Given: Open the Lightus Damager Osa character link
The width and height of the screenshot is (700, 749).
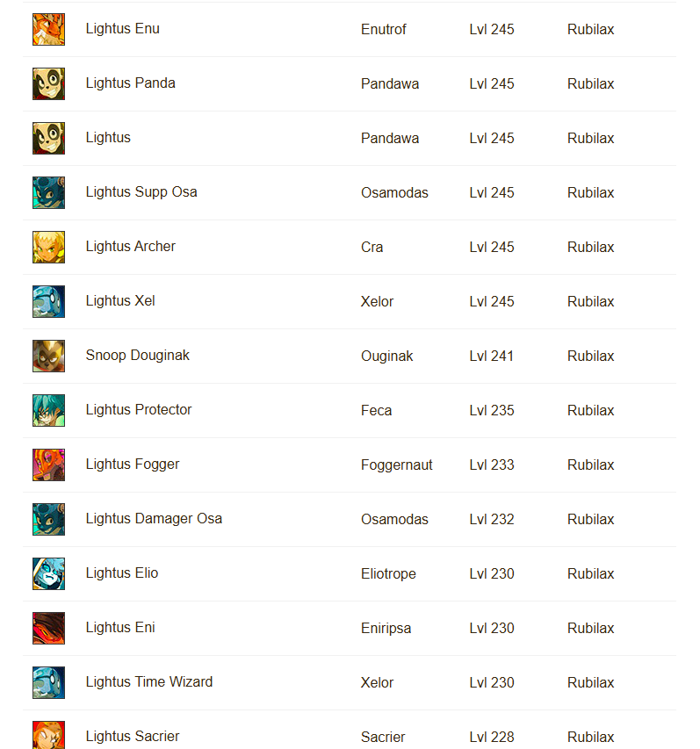Looking at the screenshot, I should (x=154, y=519).
